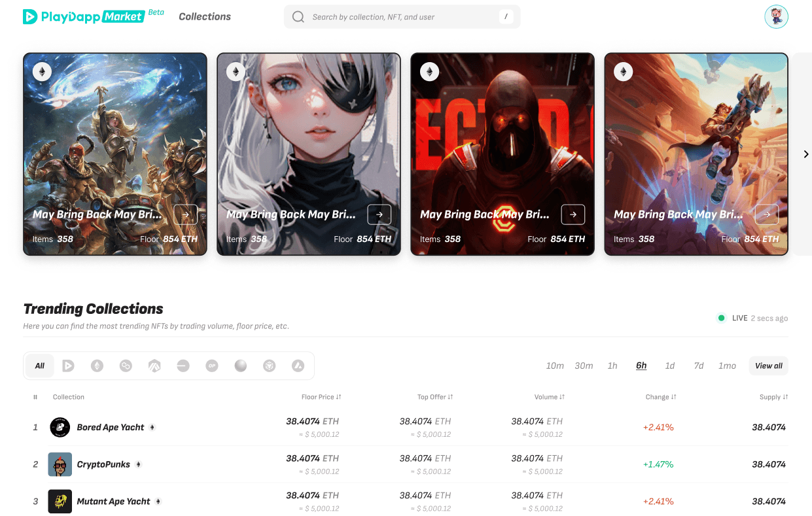Click arrow button on the fantasy warriors card
Screen dimensions: 812x516
click(x=185, y=215)
